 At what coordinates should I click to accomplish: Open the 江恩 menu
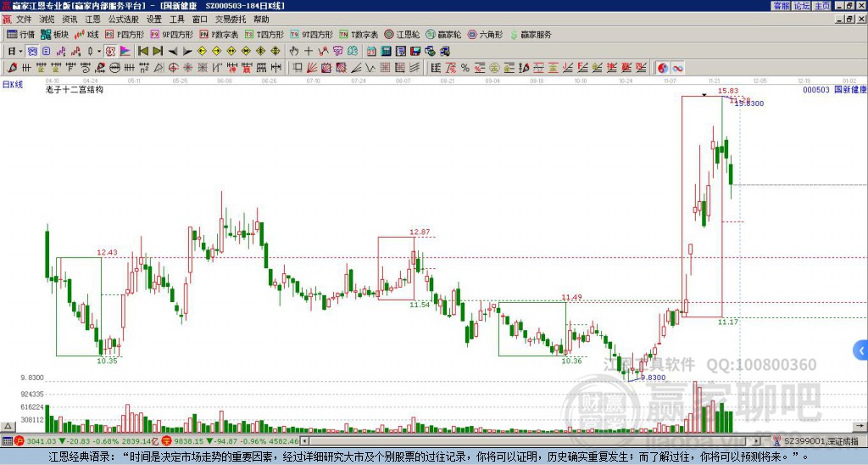[92, 19]
